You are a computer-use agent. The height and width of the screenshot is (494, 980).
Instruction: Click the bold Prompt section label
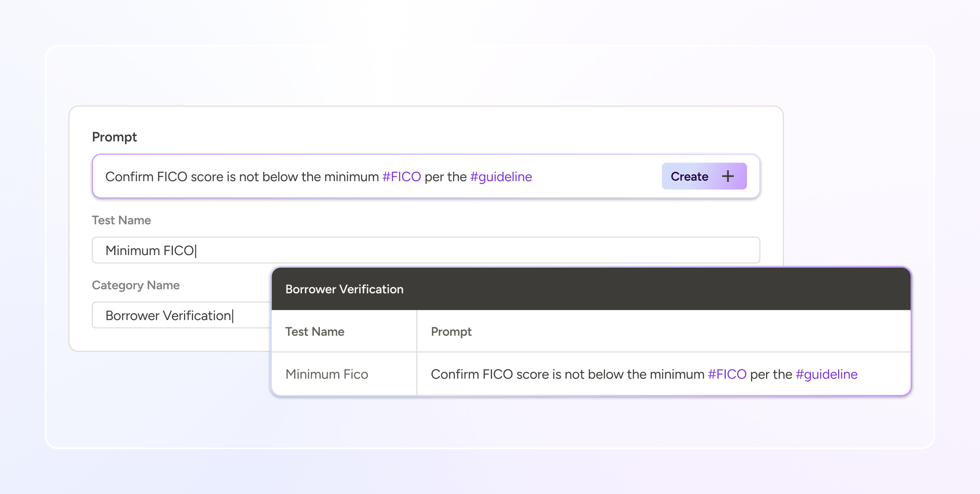click(114, 137)
